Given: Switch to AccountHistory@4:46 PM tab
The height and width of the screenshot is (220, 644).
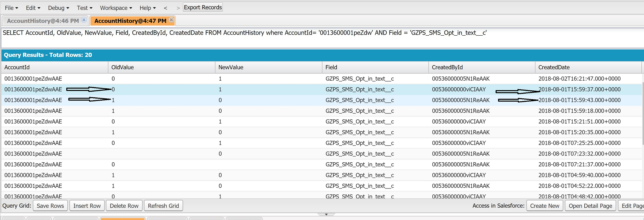Looking at the screenshot, I should pyautogui.click(x=43, y=21).
